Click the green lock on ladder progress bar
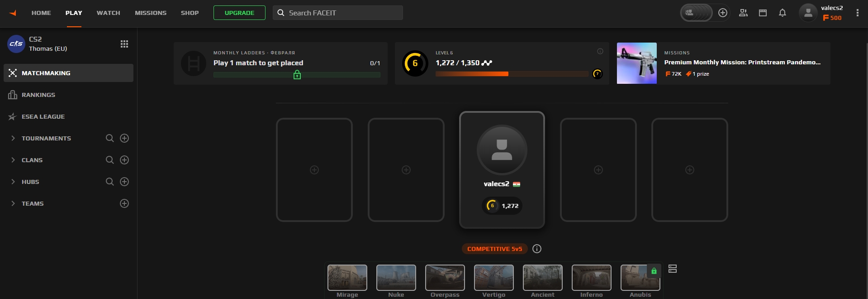This screenshot has width=868, height=299. click(x=297, y=75)
